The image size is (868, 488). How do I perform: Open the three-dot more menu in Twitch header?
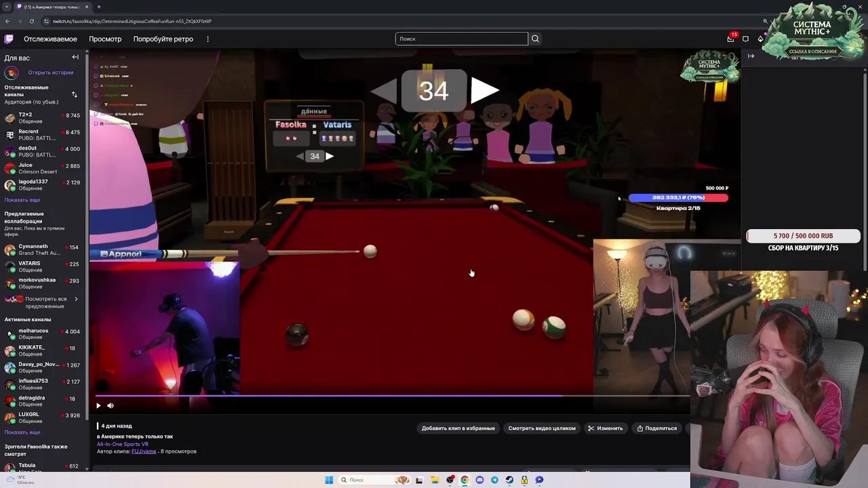coord(208,39)
